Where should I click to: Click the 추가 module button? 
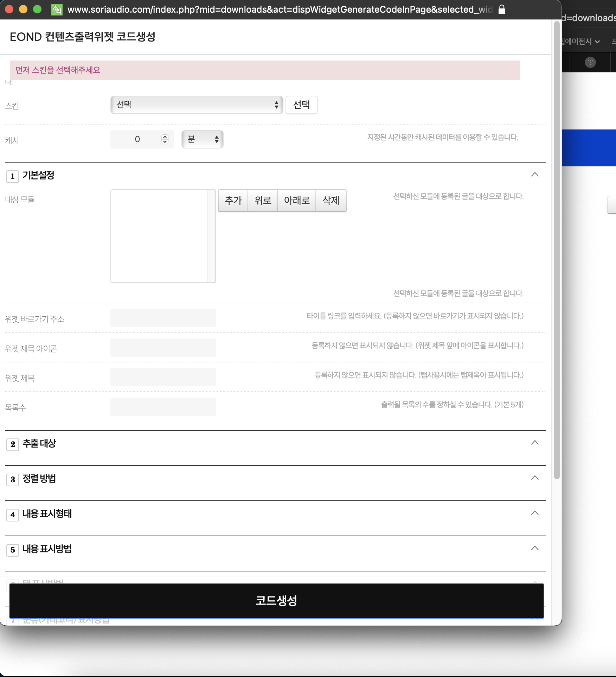click(233, 201)
